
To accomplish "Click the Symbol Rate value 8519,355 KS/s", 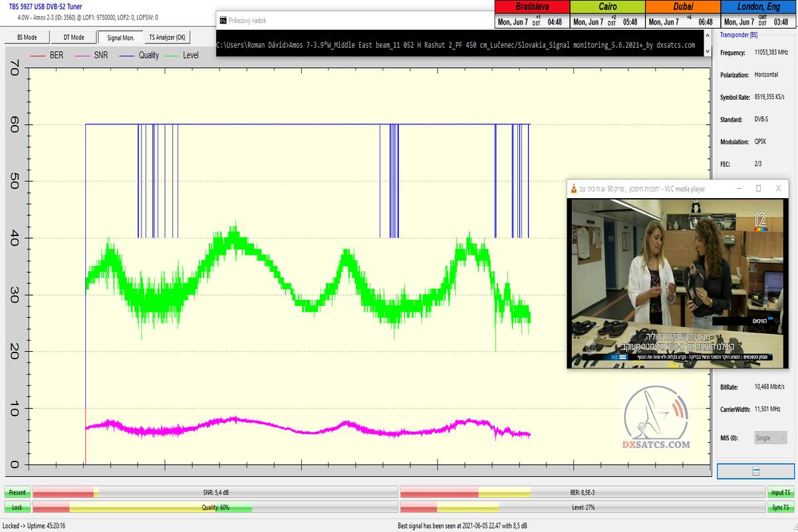I will pos(769,97).
